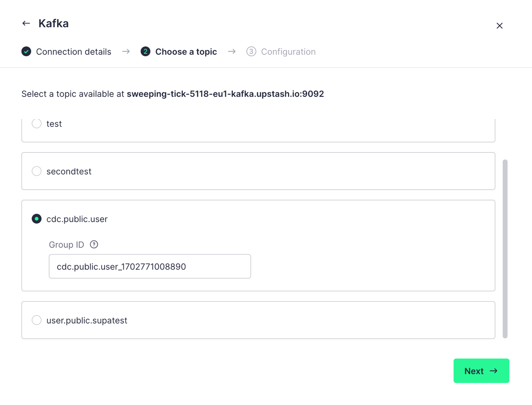Open the Choose a topic step
This screenshot has width=532, height=405.
tap(186, 52)
